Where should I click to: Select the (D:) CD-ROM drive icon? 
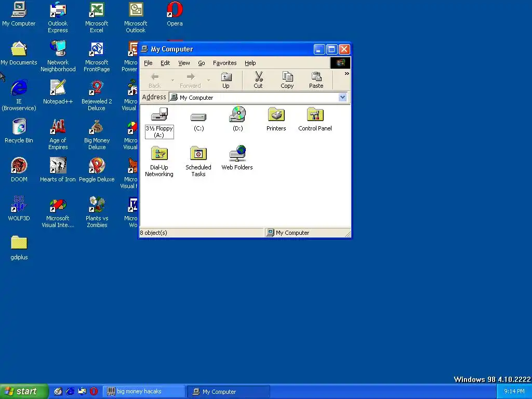[237, 119]
